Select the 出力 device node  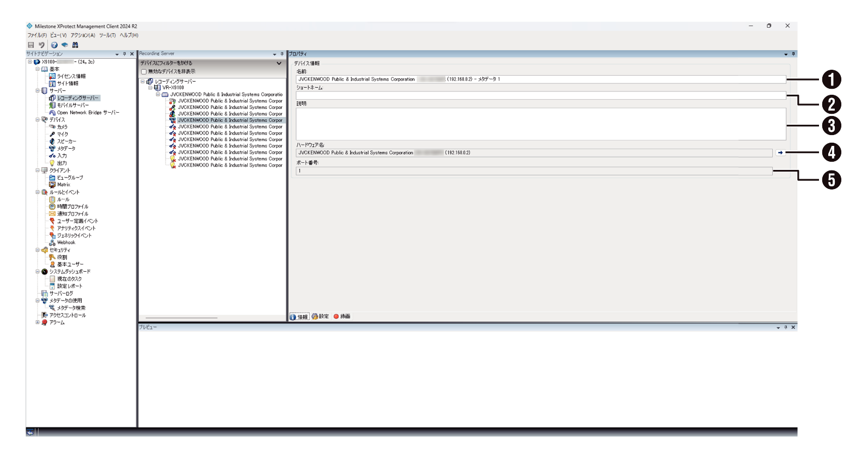click(62, 163)
